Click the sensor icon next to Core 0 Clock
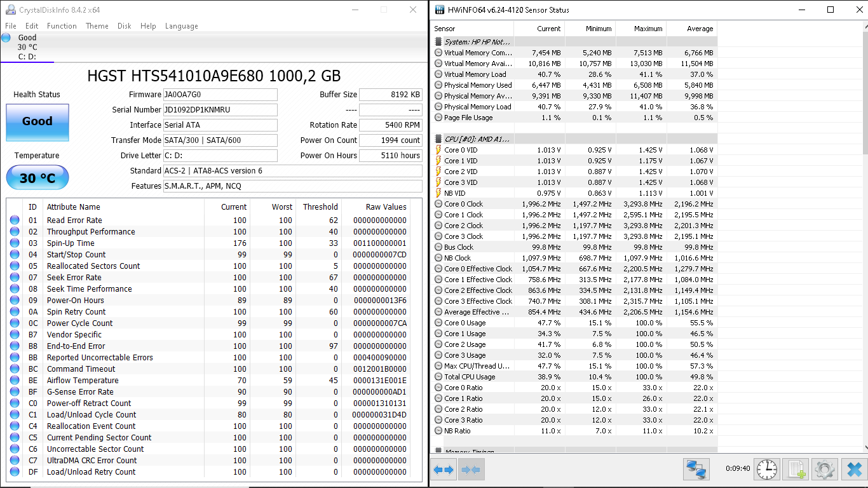The image size is (868, 488). [x=438, y=204]
